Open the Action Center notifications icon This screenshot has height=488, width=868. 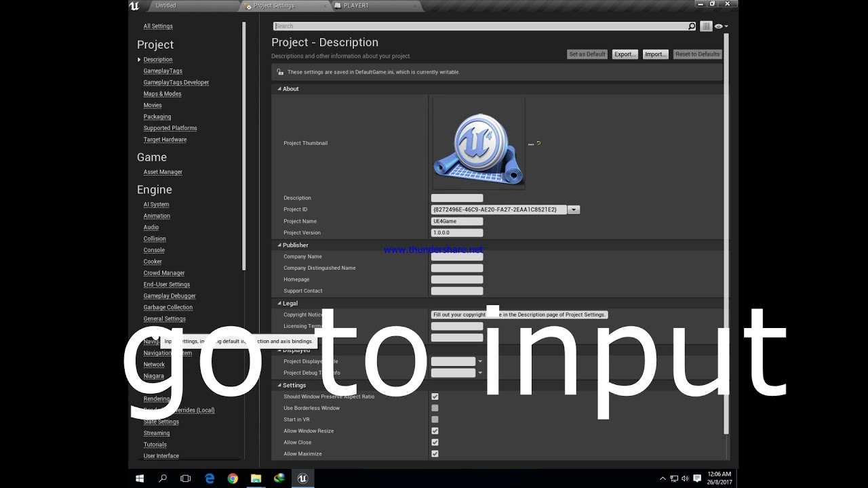(697, 479)
